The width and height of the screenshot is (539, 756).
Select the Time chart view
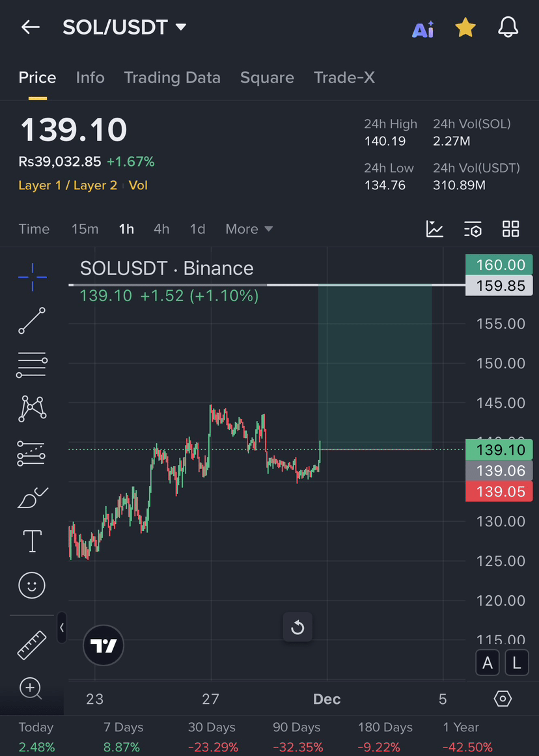click(34, 228)
